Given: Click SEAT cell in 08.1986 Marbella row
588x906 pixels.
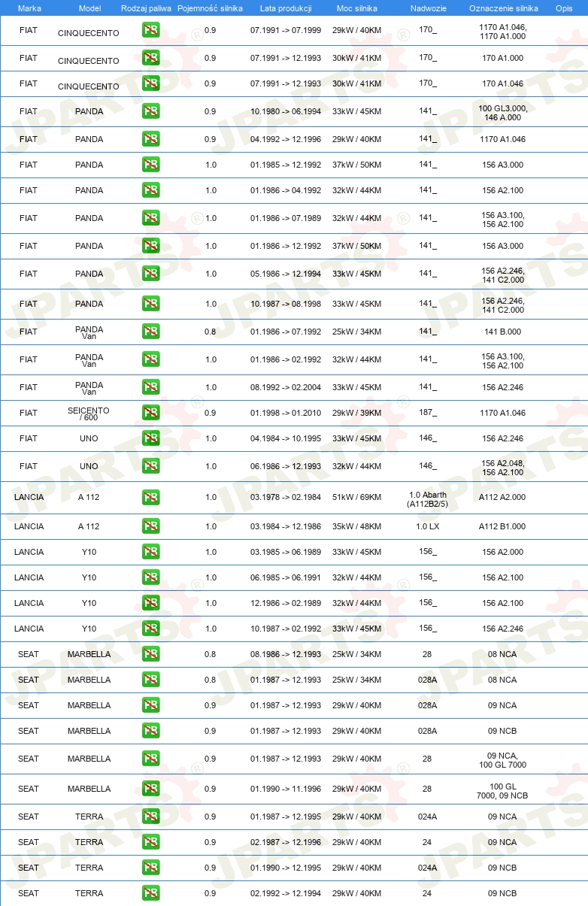Looking at the screenshot, I should [29, 654].
